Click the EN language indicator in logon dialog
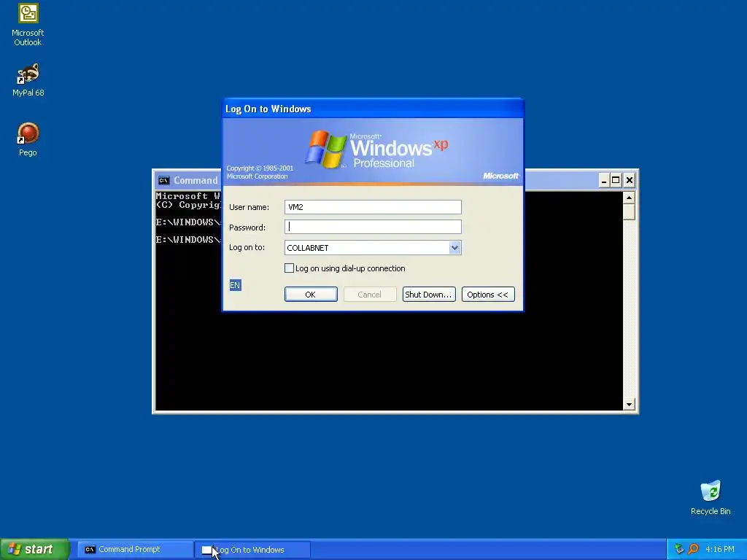The height and width of the screenshot is (560, 747). 235,285
